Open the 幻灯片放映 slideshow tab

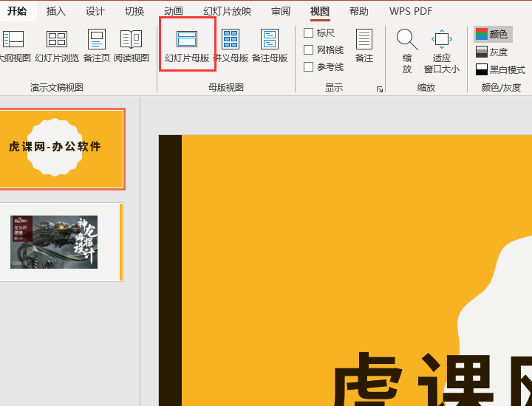(227, 11)
